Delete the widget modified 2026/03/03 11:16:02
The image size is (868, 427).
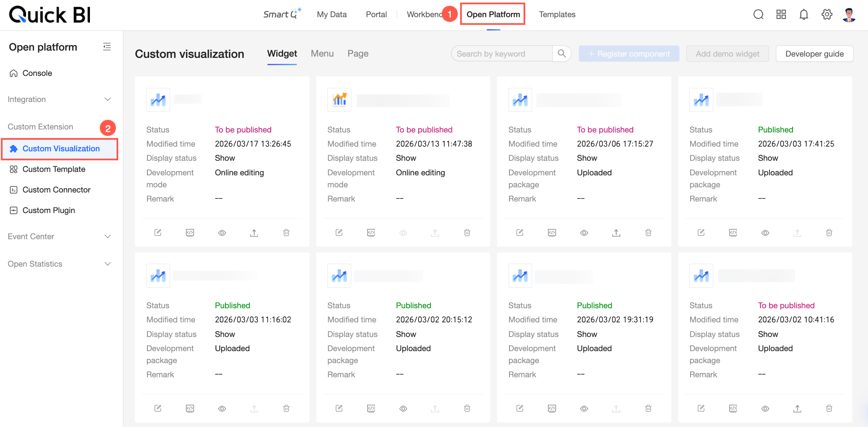coord(286,408)
